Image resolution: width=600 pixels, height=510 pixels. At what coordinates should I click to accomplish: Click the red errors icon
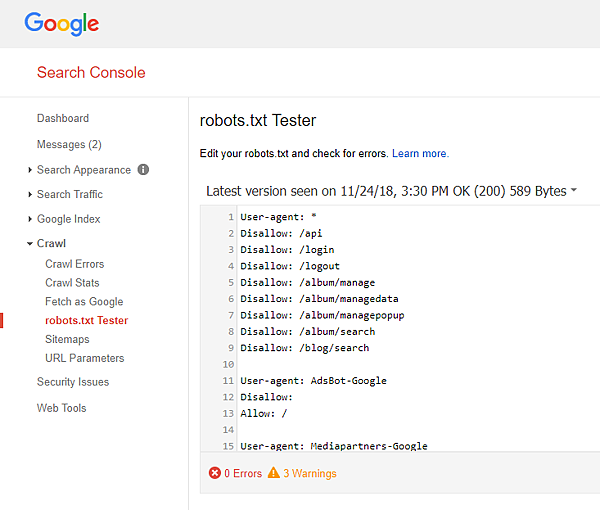[215, 473]
